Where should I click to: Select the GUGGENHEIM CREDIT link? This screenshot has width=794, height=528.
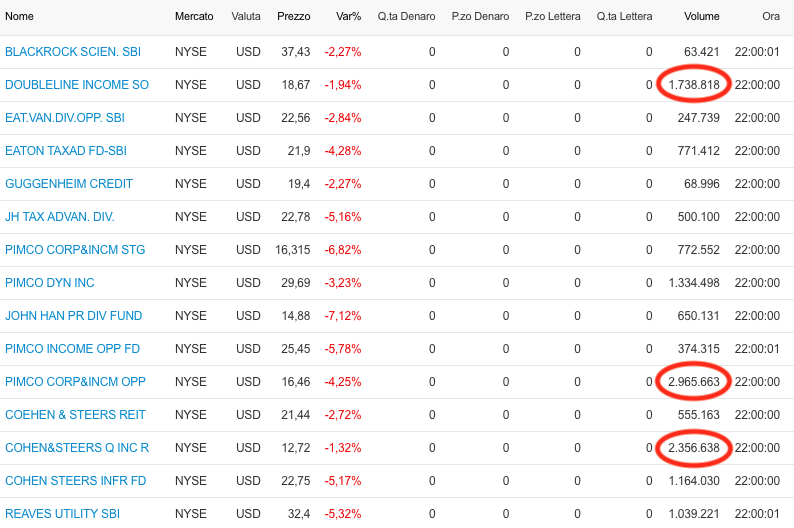(x=69, y=183)
